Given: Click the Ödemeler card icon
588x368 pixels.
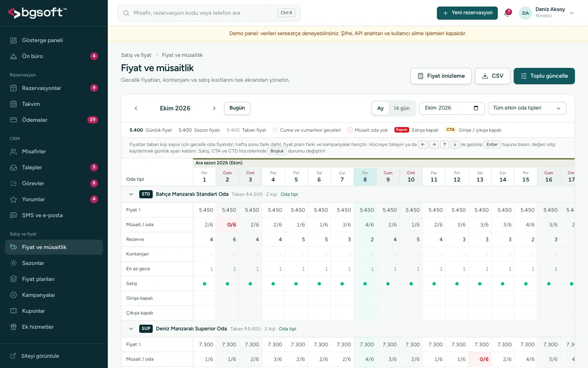Looking at the screenshot, I should click(x=13, y=120).
